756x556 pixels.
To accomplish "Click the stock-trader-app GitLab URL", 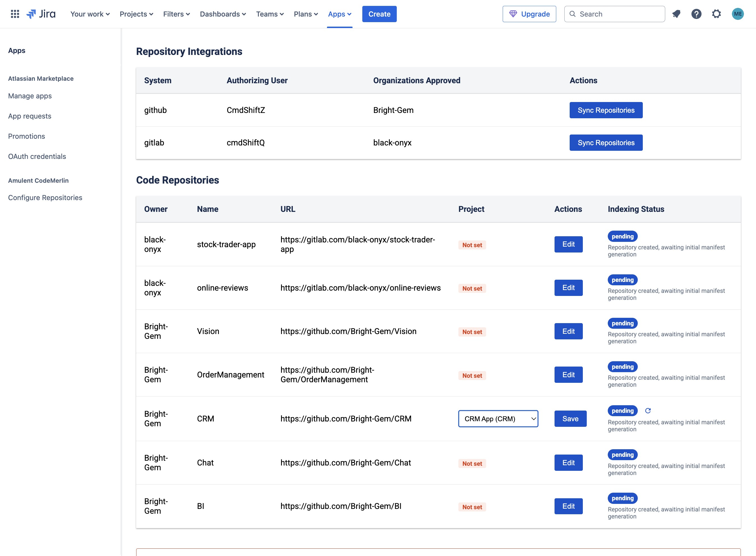I will tap(358, 244).
